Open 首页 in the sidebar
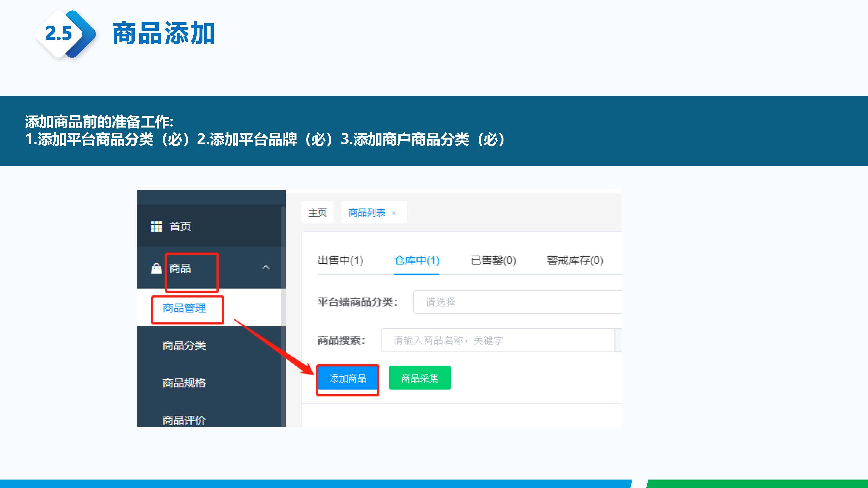This screenshot has width=868, height=488. 180,226
